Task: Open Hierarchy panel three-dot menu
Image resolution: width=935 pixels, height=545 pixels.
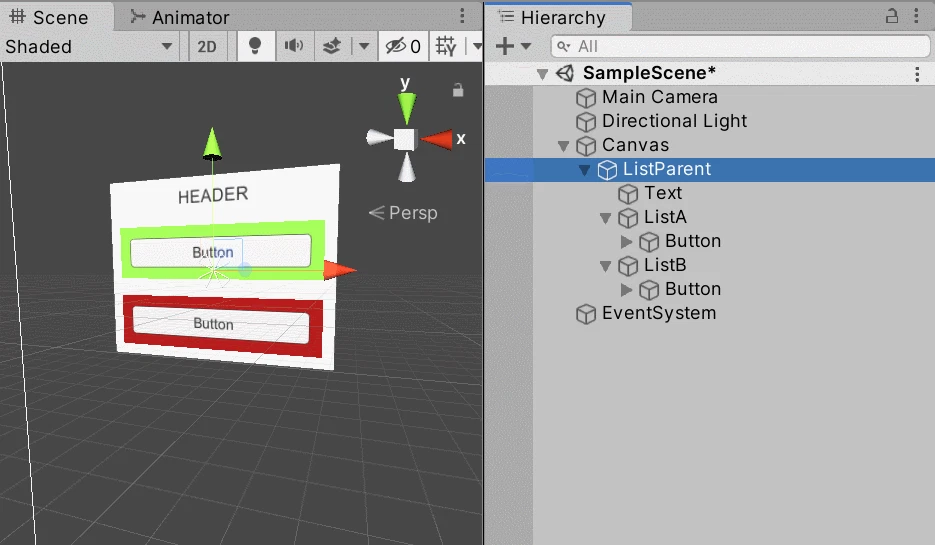Action: (x=917, y=16)
